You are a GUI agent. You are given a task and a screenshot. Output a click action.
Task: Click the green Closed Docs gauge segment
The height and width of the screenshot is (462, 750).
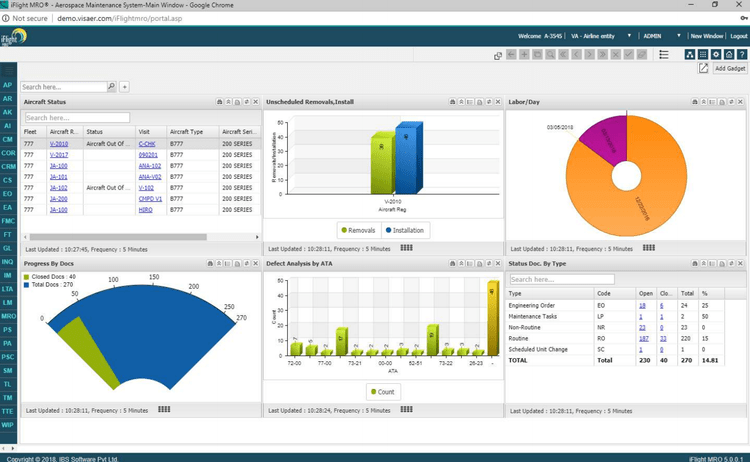click(x=88, y=351)
